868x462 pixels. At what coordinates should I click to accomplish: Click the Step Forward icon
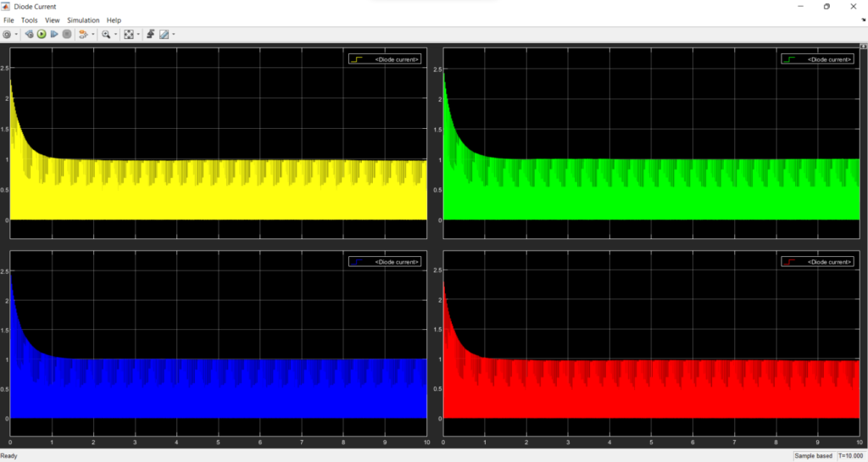54,34
